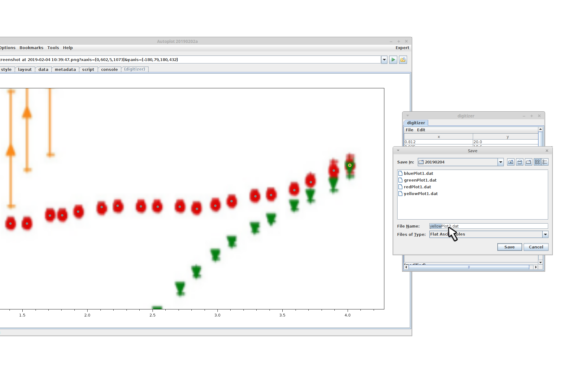Screen dimensions: 588x368
Task: Switch to the metadata tab
Action: (x=65, y=70)
